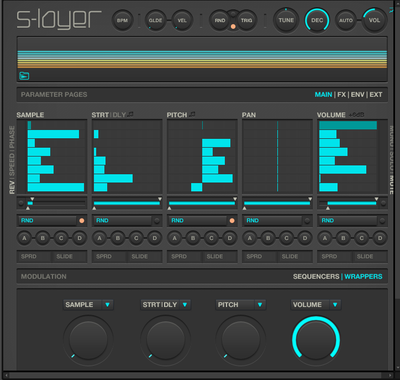Select snapshot C in STRT column

(136, 238)
